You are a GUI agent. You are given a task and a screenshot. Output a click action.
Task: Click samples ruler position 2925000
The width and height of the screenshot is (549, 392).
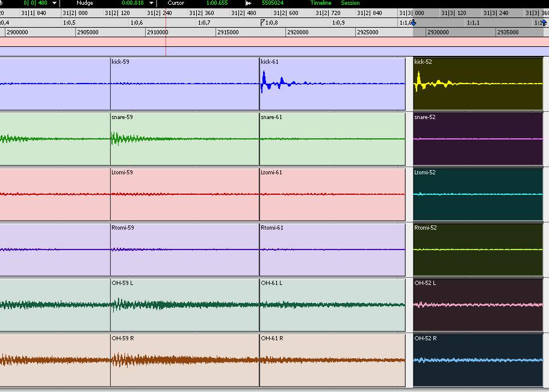click(x=368, y=32)
